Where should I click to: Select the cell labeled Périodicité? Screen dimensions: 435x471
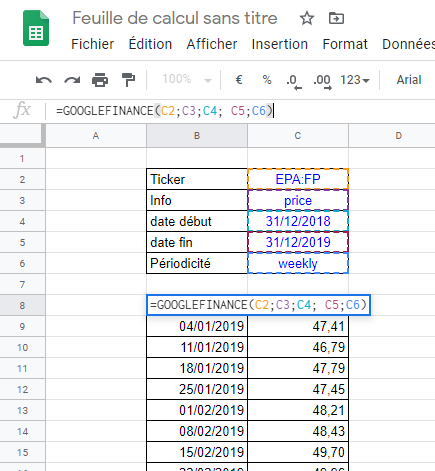(x=197, y=263)
